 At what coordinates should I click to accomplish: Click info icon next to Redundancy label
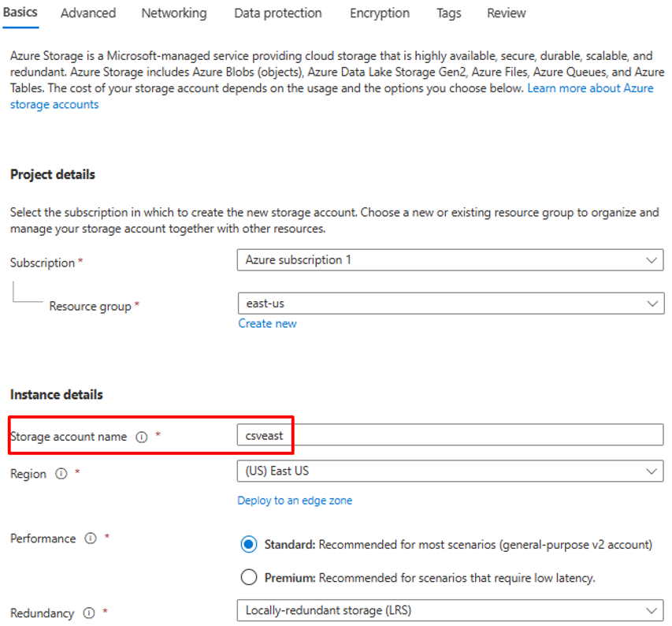point(89,613)
